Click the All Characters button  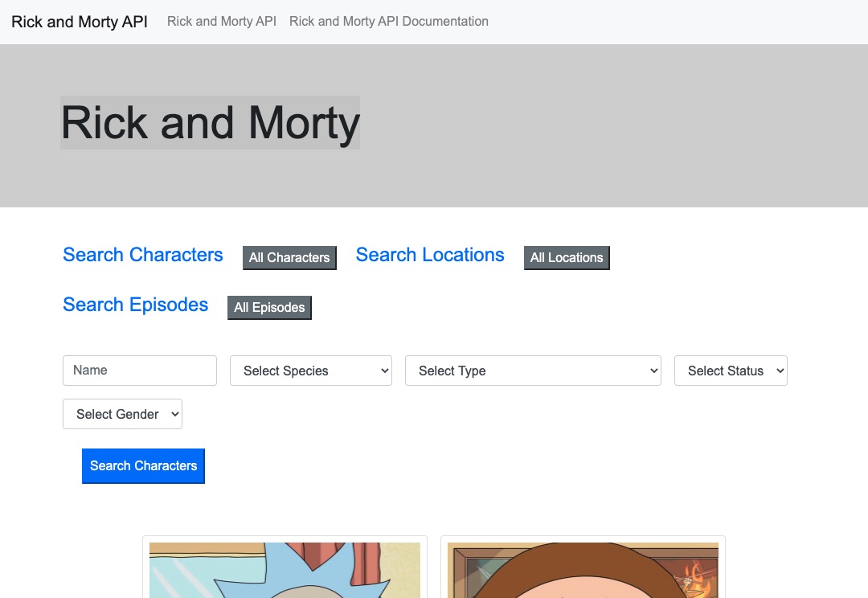coord(289,257)
